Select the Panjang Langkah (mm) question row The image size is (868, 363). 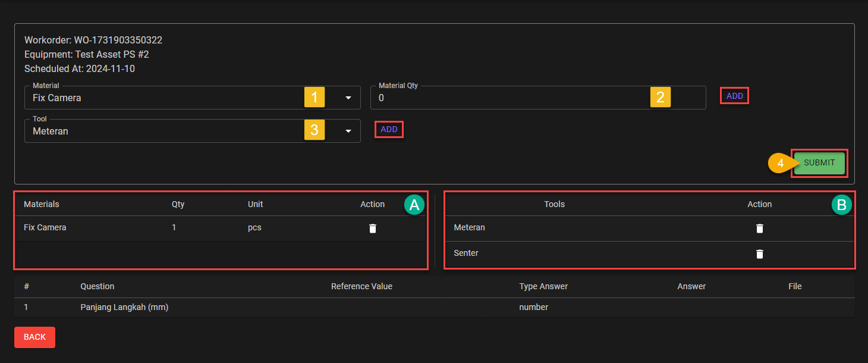[x=124, y=308]
